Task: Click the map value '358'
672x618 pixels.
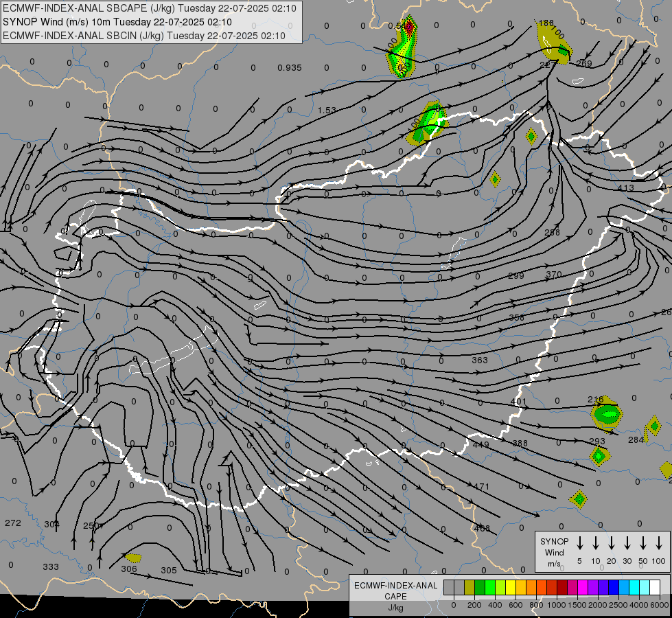Action: pyautogui.click(x=516, y=317)
